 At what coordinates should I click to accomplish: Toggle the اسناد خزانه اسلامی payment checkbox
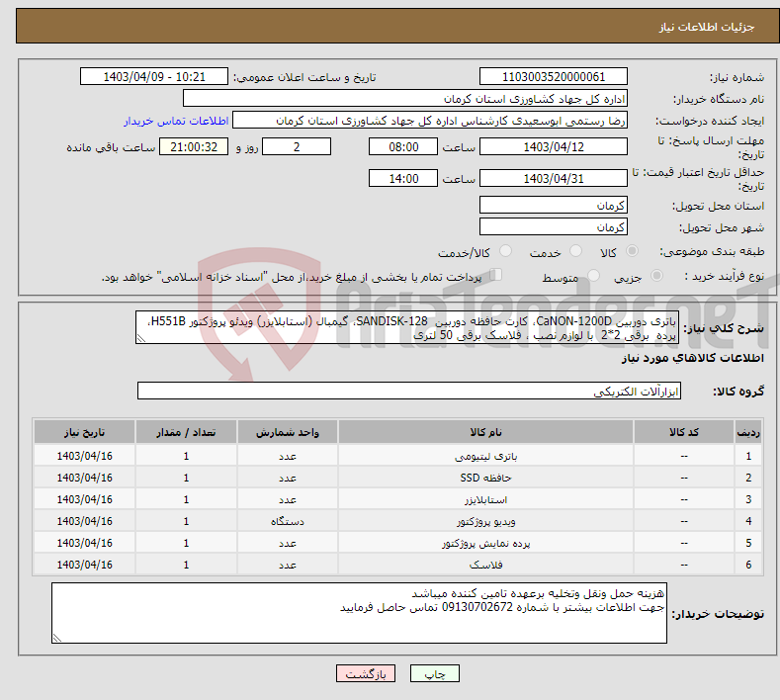tap(496, 275)
